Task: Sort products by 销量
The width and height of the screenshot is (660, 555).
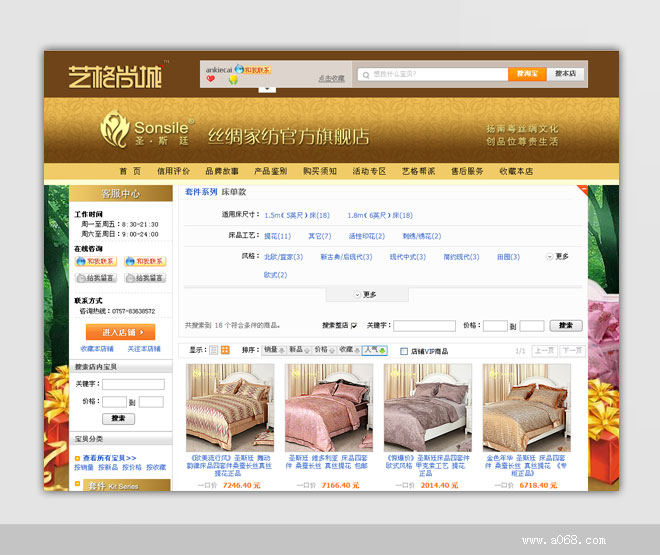Action: (x=274, y=350)
